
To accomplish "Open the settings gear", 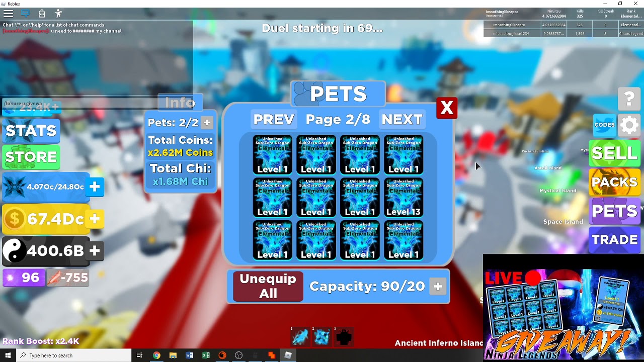I will coord(629,125).
